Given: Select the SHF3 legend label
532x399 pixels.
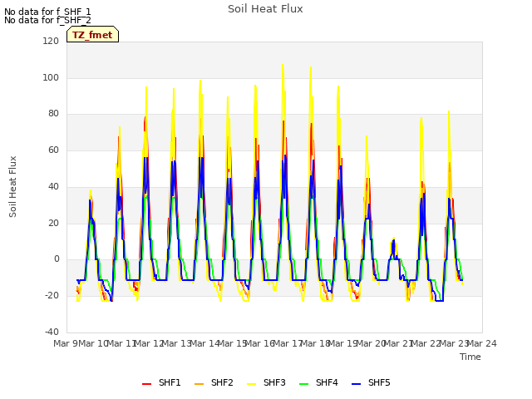Looking at the screenshot, I should [274, 382].
